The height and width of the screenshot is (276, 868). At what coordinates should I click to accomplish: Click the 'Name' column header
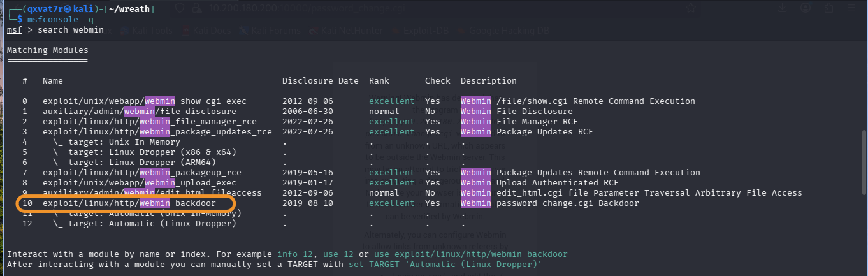tap(53, 81)
